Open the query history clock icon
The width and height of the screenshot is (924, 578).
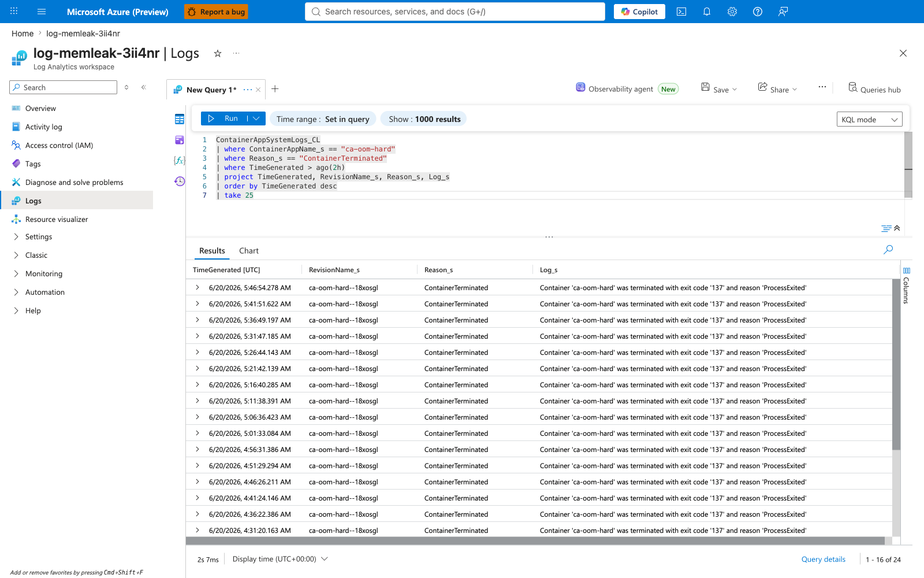click(x=180, y=181)
